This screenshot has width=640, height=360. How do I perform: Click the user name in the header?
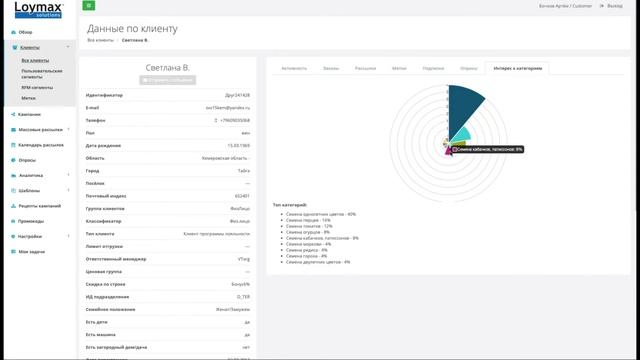(565, 6)
